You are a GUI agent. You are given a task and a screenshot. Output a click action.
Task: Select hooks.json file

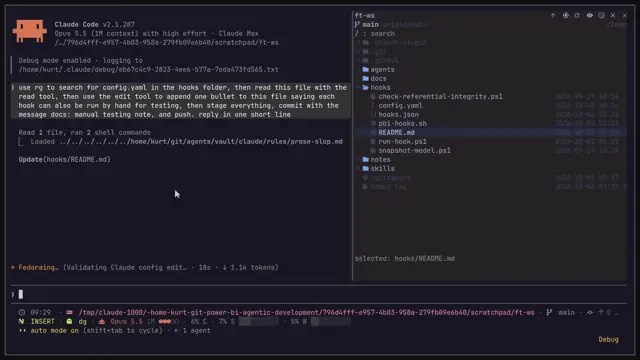pos(398,115)
